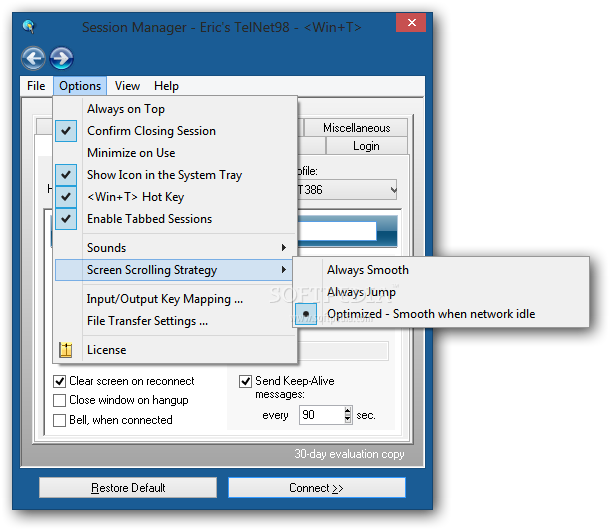The width and height of the screenshot is (610, 530).
Task: Close the Session Manager window
Action: point(412,23)
